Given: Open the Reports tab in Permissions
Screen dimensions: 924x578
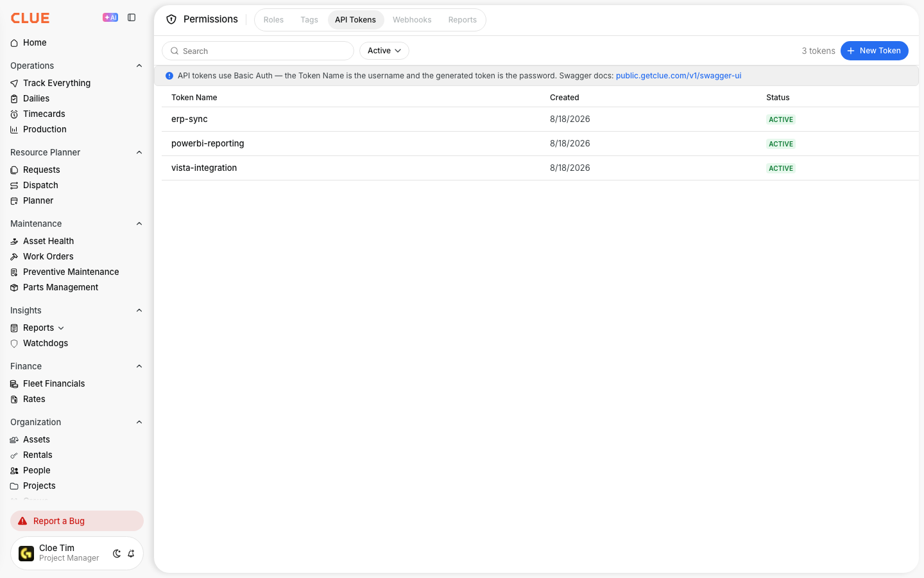Looking at the screenshot, I should [463, 20].
